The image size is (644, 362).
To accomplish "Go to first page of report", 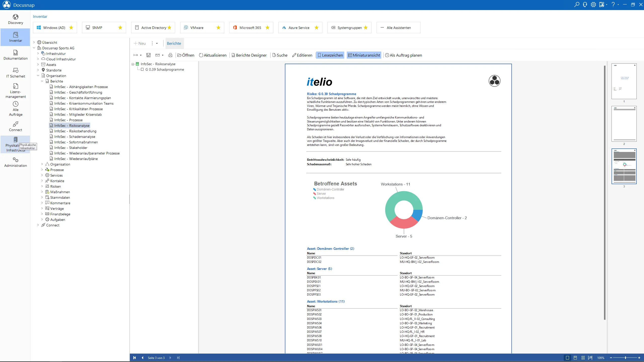I will pos(135,358).
